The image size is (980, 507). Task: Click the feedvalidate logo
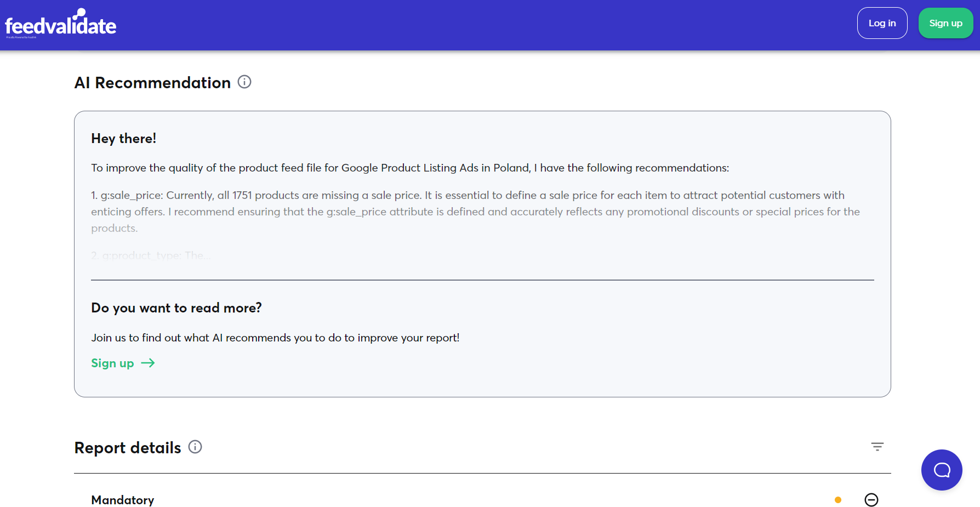click(x=61, y=25)
